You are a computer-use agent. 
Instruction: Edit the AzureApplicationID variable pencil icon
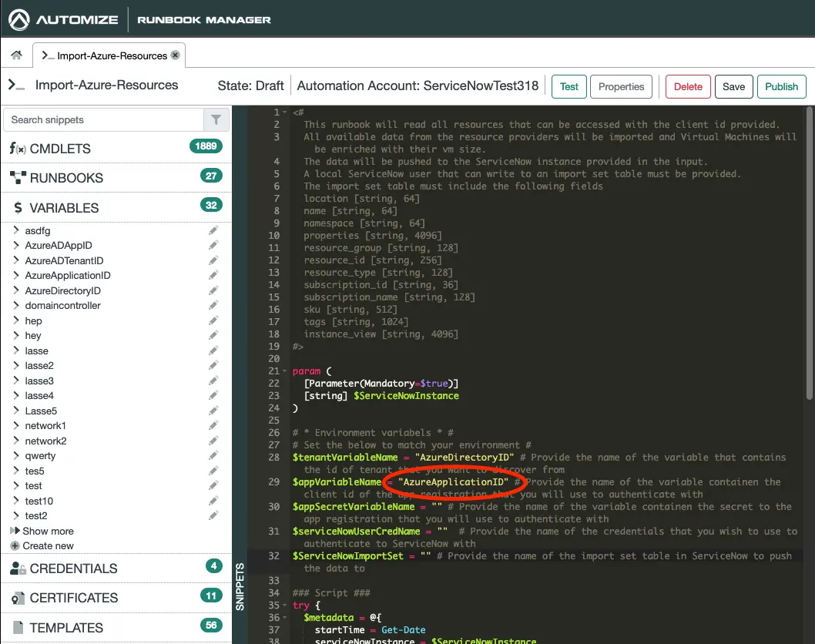click(x=213, y=276)
